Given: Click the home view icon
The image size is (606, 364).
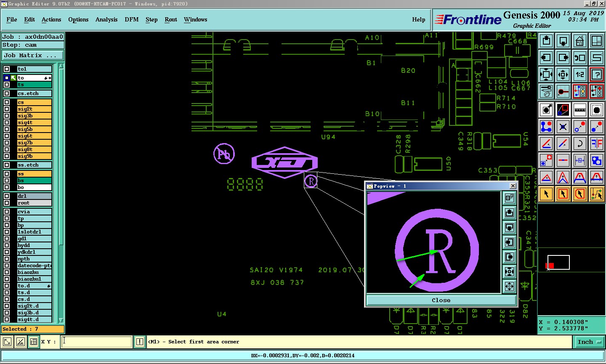Looking at the screenshot, I should pos(580,41).
